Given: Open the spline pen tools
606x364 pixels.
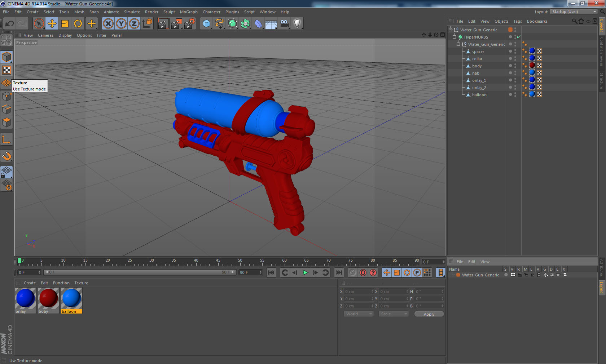Looking at the screenshot, I should click(219, 24).
